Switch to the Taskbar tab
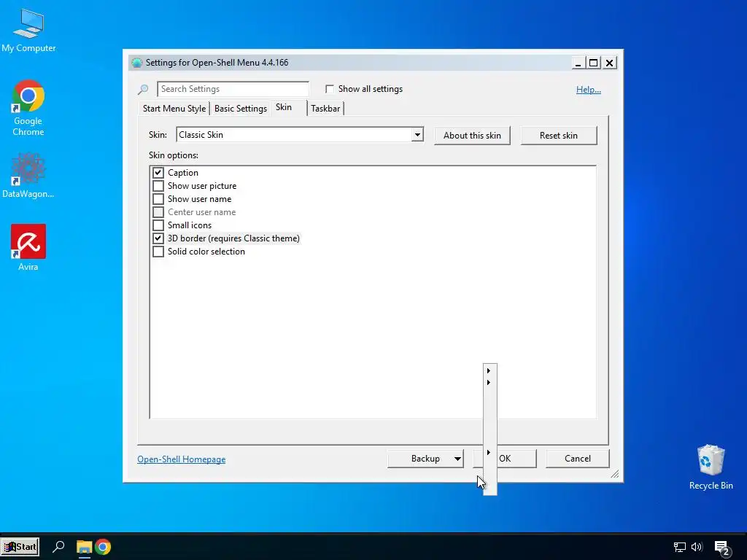The image size is (747, 560). tap(325, 109)
